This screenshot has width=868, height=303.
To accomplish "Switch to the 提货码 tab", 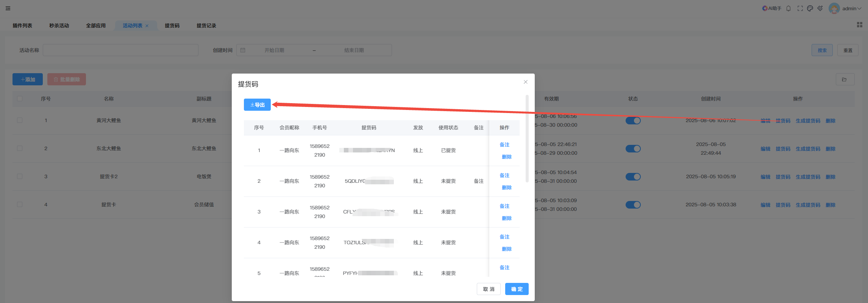I will [x=172, y=26].
